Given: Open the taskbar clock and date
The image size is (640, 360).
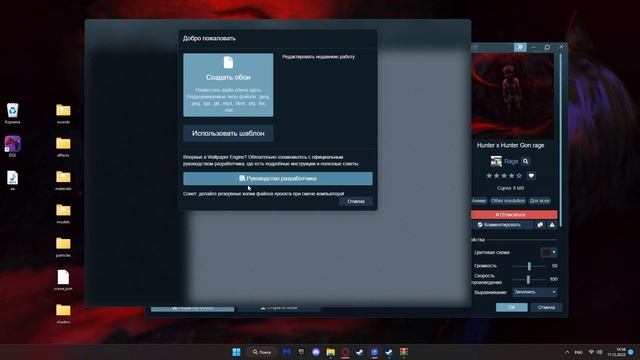Looking at the screenshot, I should (x=616, y=352).
